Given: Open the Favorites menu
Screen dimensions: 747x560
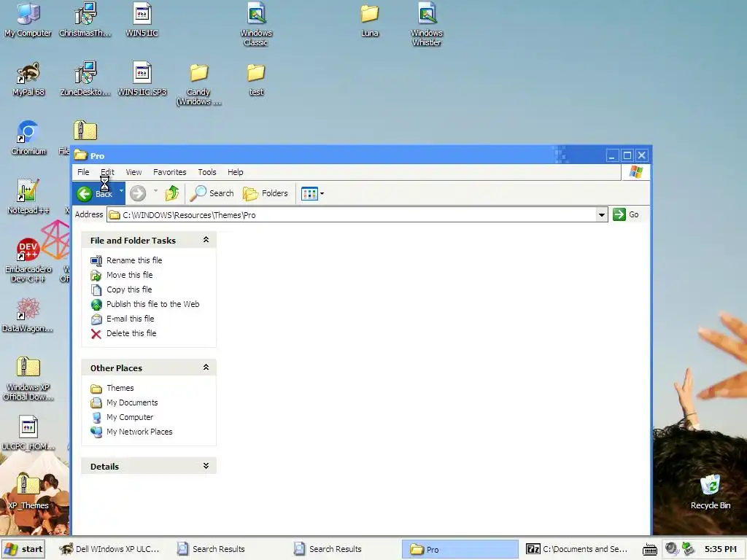Looking at the screenshot, I should tap(169, 172).
